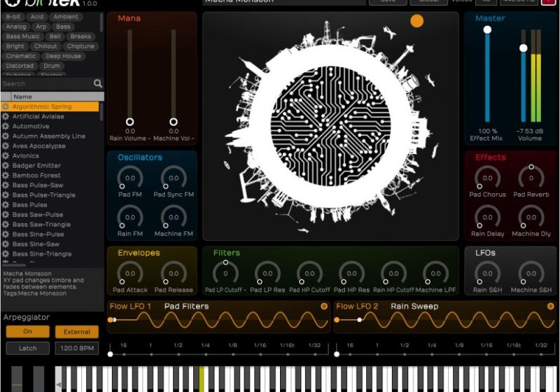Select the Acid tag filter
This screenshot has height=392, width=560.
click(x=37, y=17)
